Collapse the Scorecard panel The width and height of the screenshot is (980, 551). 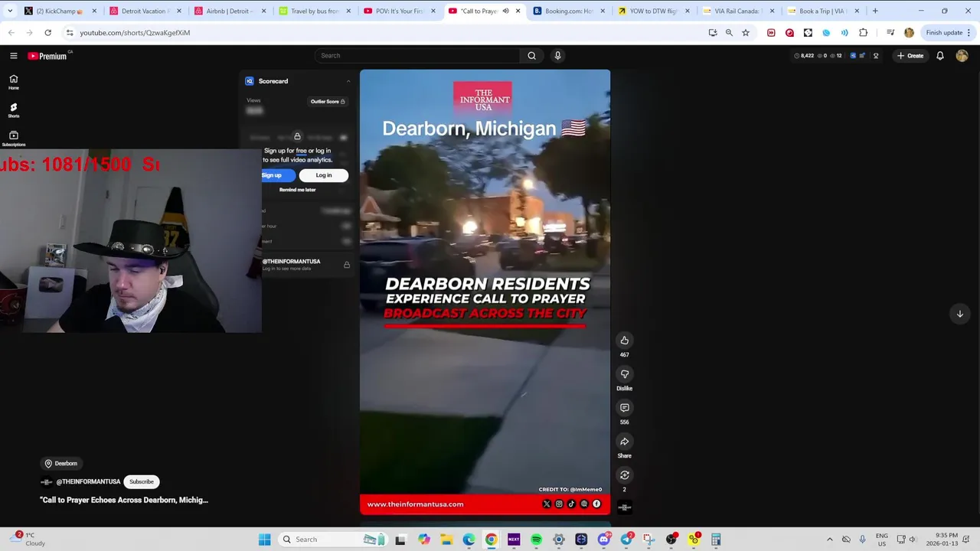pos(348,81)
